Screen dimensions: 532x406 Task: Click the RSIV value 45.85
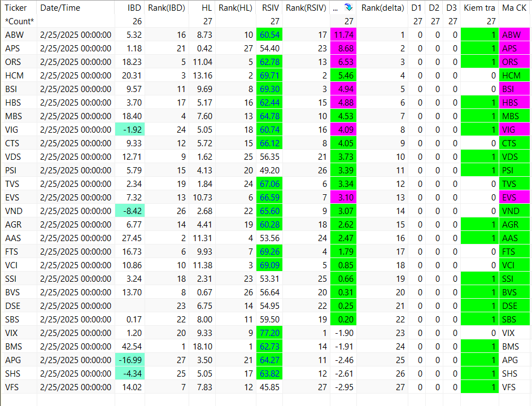tap(269, 387)
